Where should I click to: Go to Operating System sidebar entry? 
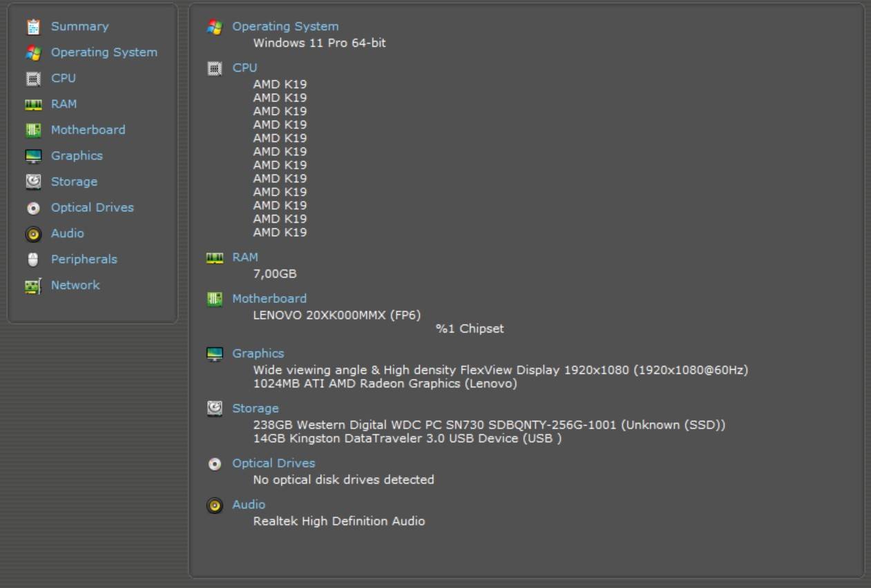[x=104, y=52]
